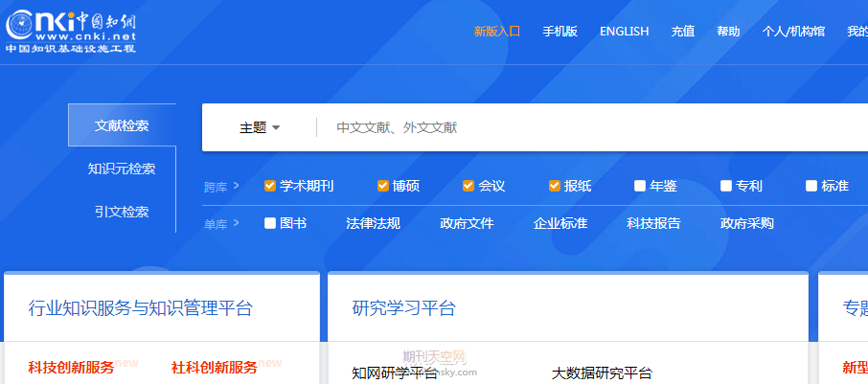The height and width of the screenshot is (384, 868).
Task: Expand the 单库 arrow
Action: tap(236, 224)
